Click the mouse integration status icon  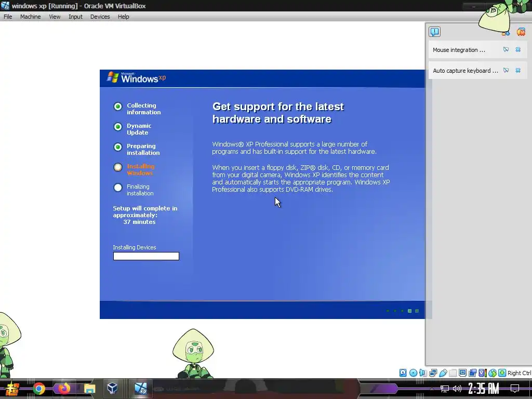pos(493,373)
